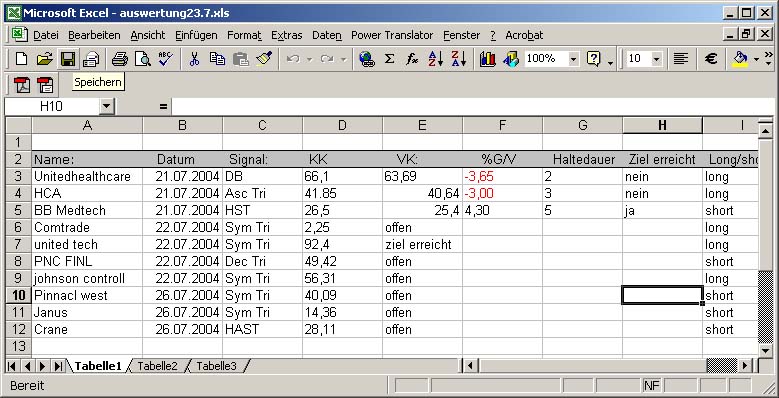
Task: Switch to Tabelle3 sheet tab
Action: coord(216,366)
